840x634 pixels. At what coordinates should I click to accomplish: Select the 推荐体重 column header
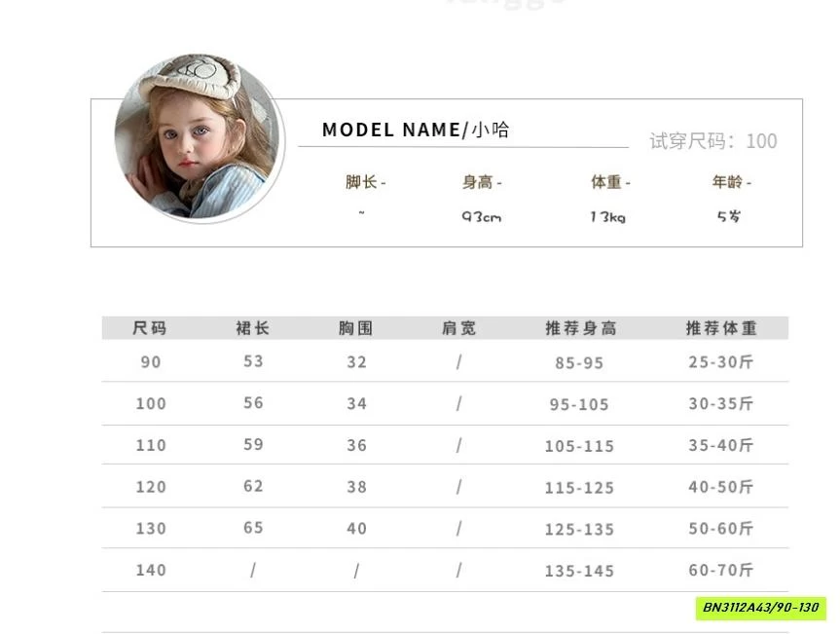(720, 328)
